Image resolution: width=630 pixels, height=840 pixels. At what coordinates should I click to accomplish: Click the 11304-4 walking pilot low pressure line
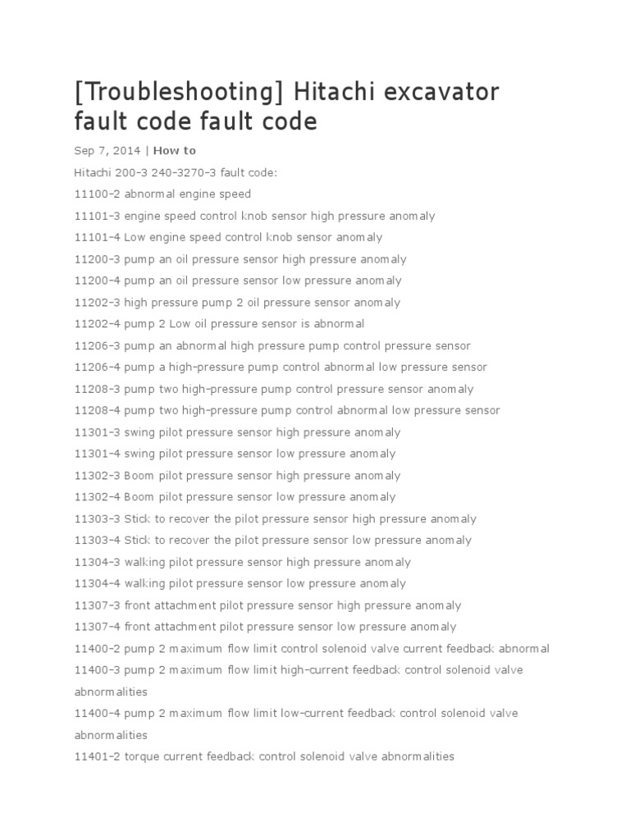pyautogui.click(x=240, y=583)
